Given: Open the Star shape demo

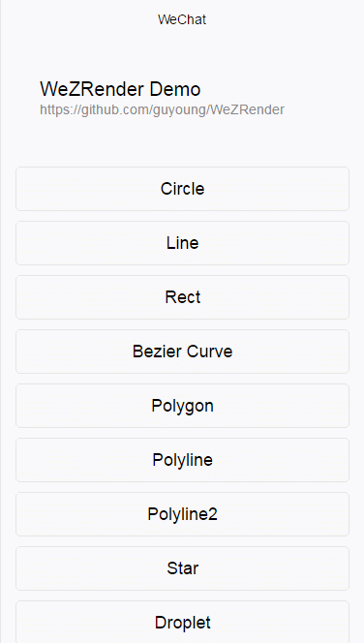Looking at the screenshot, I should coord(182,568).
